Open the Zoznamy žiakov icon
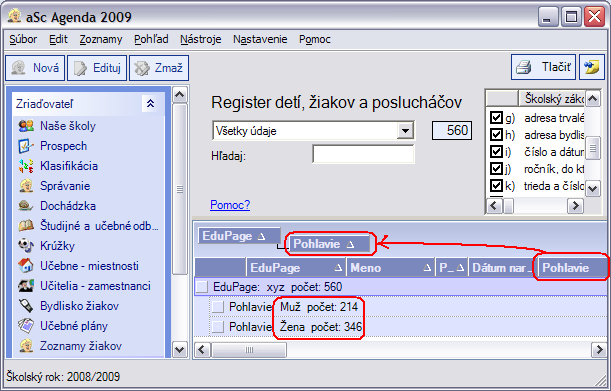611x391 pixels. point(26,345)
